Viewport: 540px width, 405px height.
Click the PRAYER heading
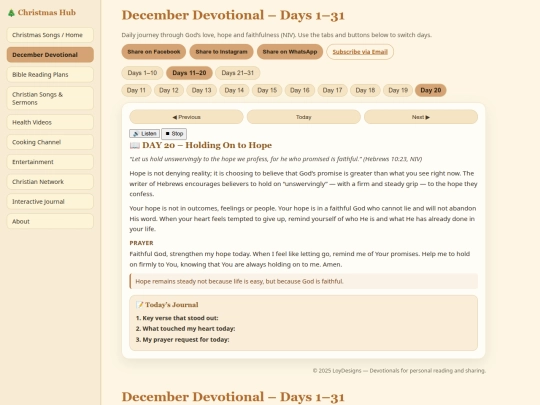tap(141, 243)
